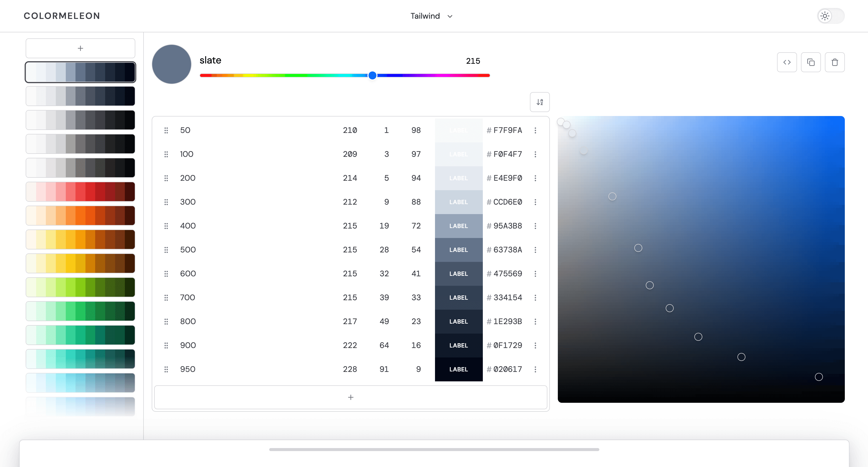This screenshot has width=868, height=467.
Task: Select the orange palette strip in sidebar
Action: coord(80,216)
